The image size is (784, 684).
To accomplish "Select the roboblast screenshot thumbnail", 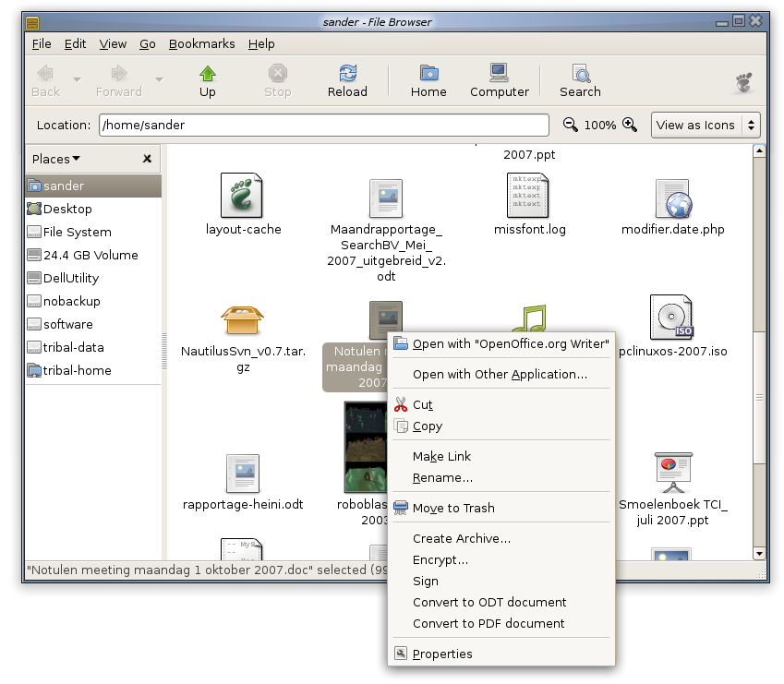I will (366, 447).
